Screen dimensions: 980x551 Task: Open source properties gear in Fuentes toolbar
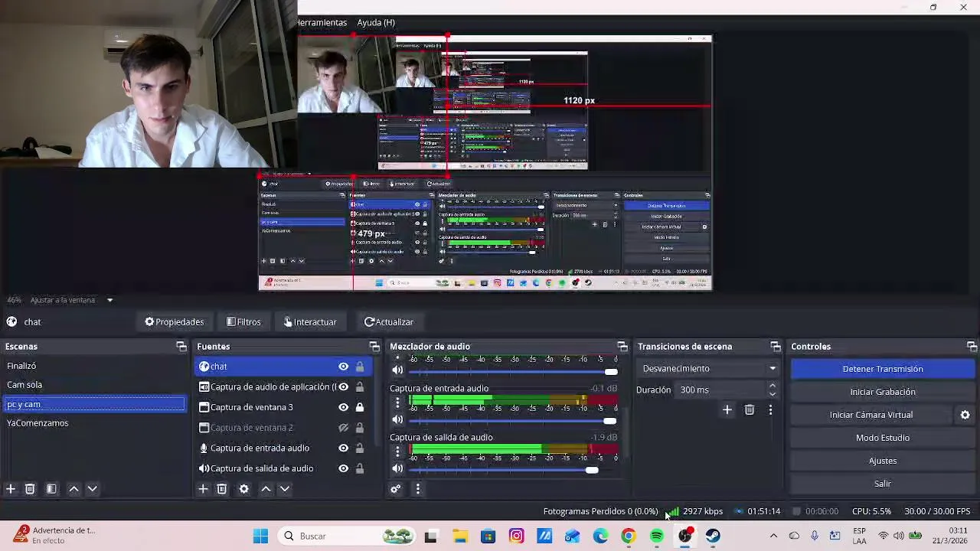tap(243, 489)
